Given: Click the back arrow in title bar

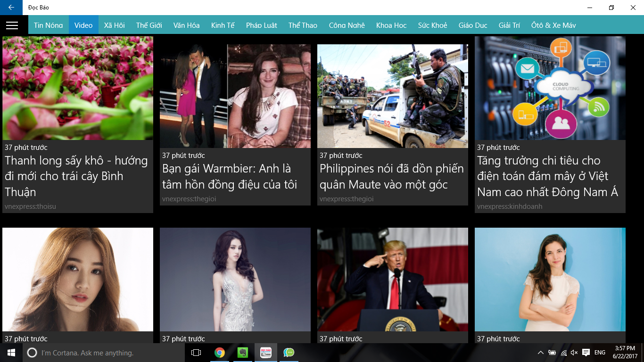Looking at the screenshot, I should click(x=11, y=8).
